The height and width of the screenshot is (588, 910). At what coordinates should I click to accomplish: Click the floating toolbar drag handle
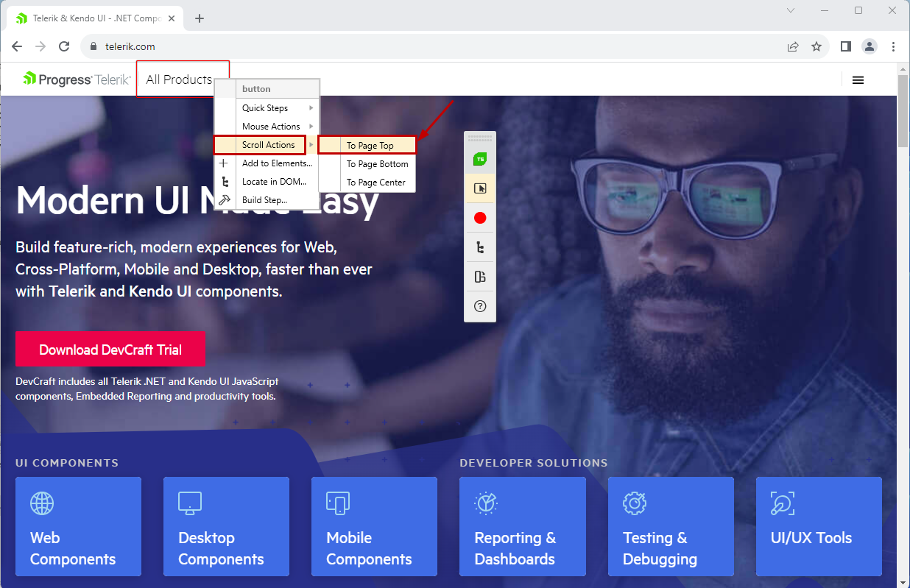pyautogui.click(x=480, y=138)
